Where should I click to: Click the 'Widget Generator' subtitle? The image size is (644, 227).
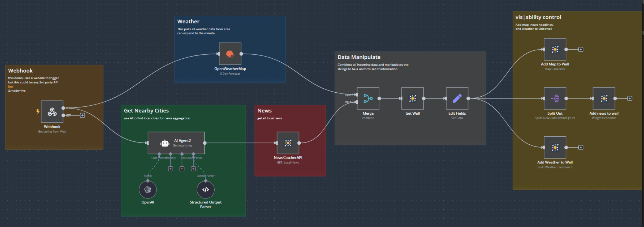click(604, 118)
